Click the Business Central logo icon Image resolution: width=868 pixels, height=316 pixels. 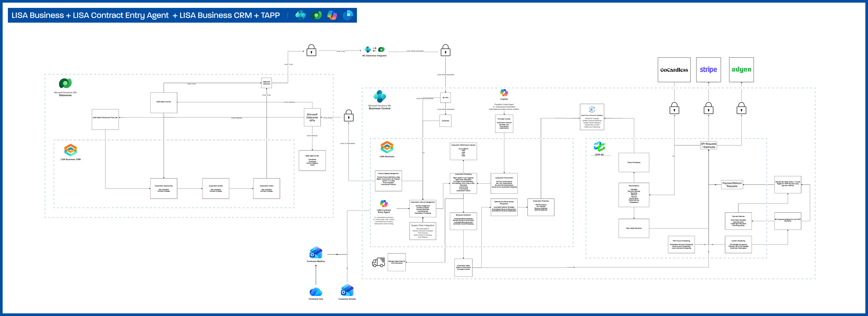[379, 96]
